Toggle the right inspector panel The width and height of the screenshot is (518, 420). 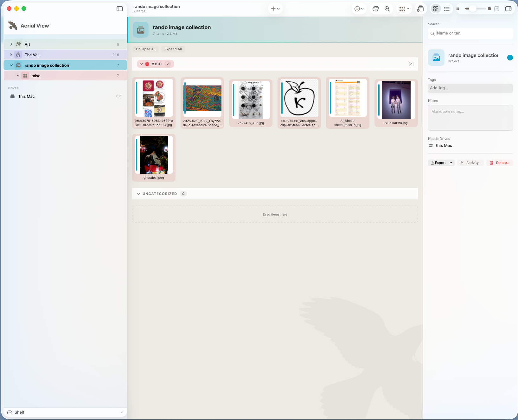coord(508,9)
